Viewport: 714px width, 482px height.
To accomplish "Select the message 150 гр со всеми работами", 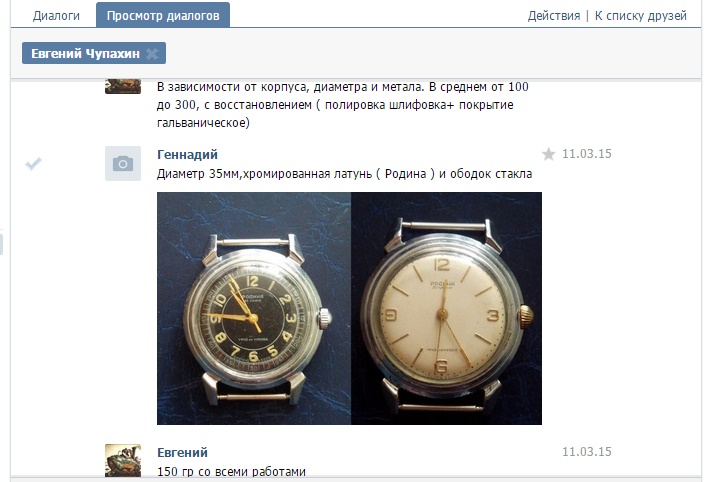I will pyautogui.click(x=231, y=472).
